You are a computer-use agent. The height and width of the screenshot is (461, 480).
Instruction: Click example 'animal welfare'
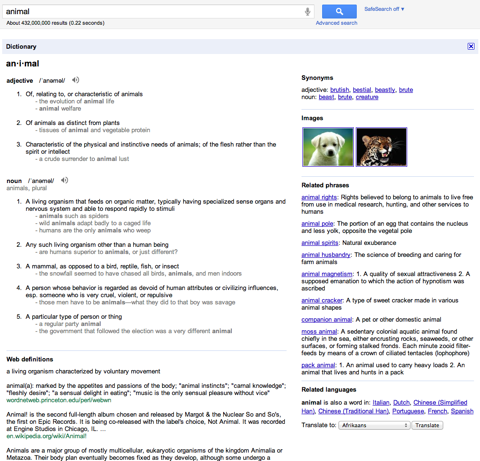click(60, 109)
